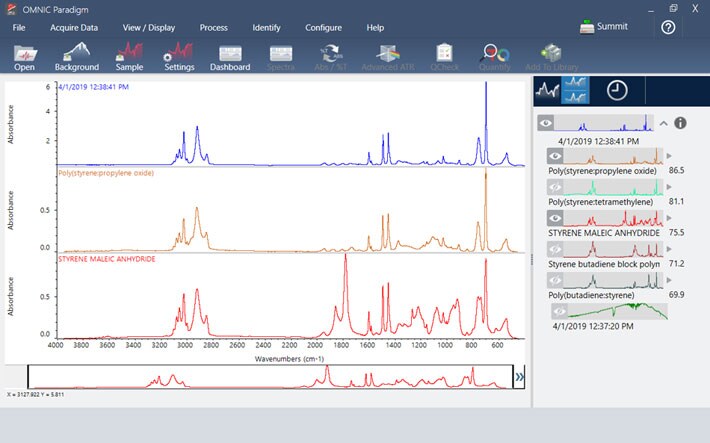Open the Process menu
Viewport: 710px width, 443px height.
214,28
